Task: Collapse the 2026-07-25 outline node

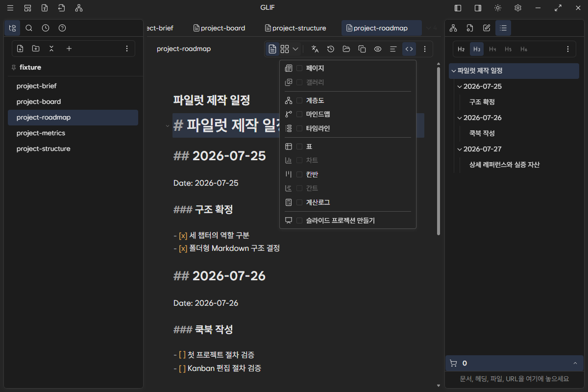Action: point(459,86)
